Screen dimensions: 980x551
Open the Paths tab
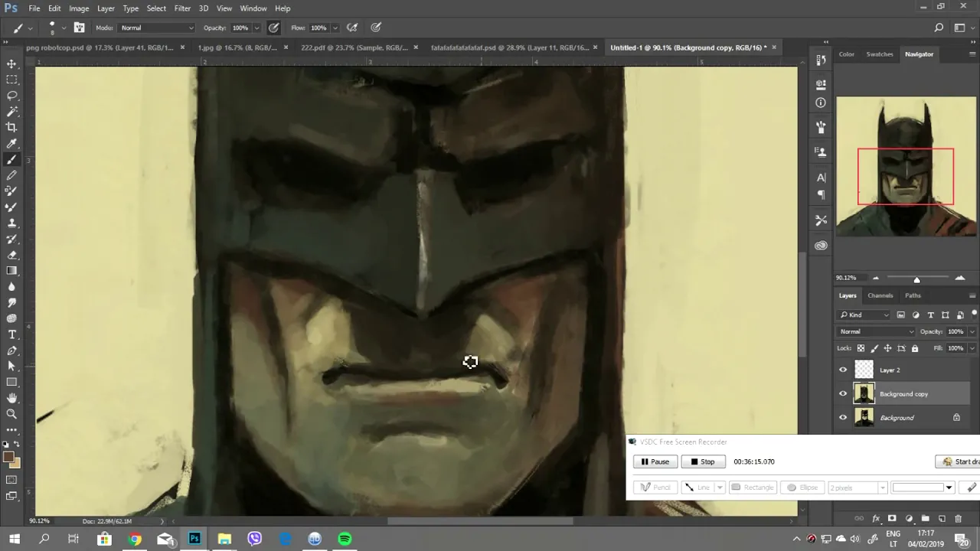pos(913,295)
